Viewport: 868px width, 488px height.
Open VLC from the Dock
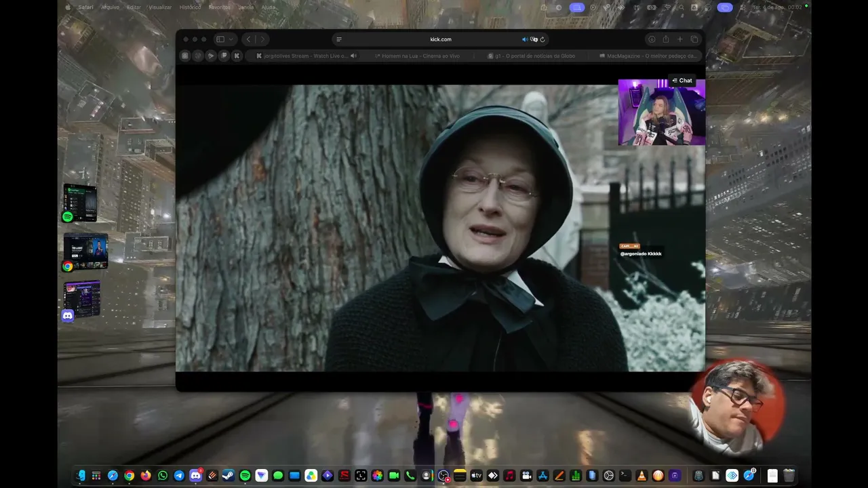[x=642, y=476]
